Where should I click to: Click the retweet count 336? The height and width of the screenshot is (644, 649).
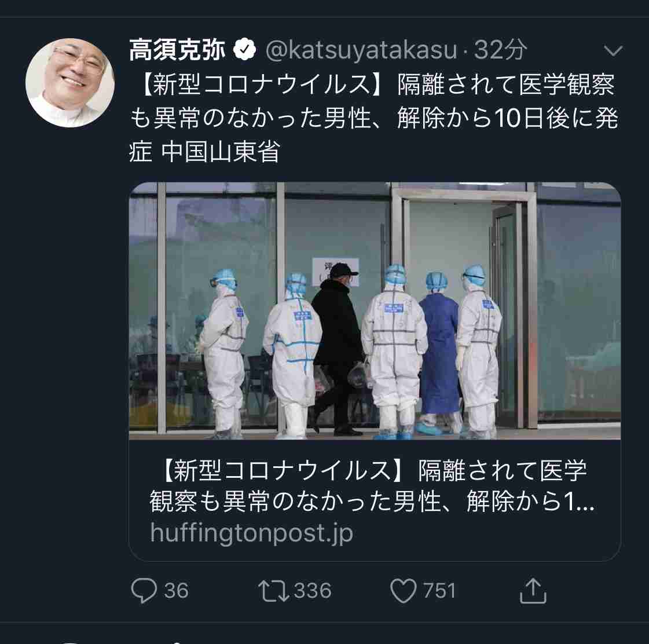313,590
